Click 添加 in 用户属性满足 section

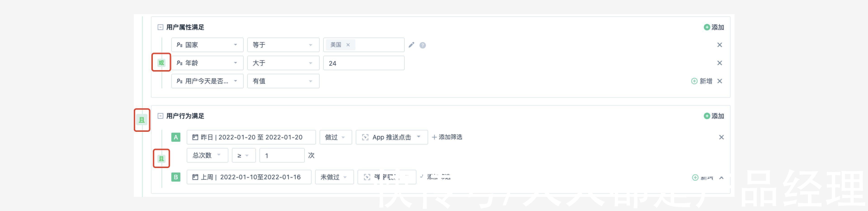point(714,27)
